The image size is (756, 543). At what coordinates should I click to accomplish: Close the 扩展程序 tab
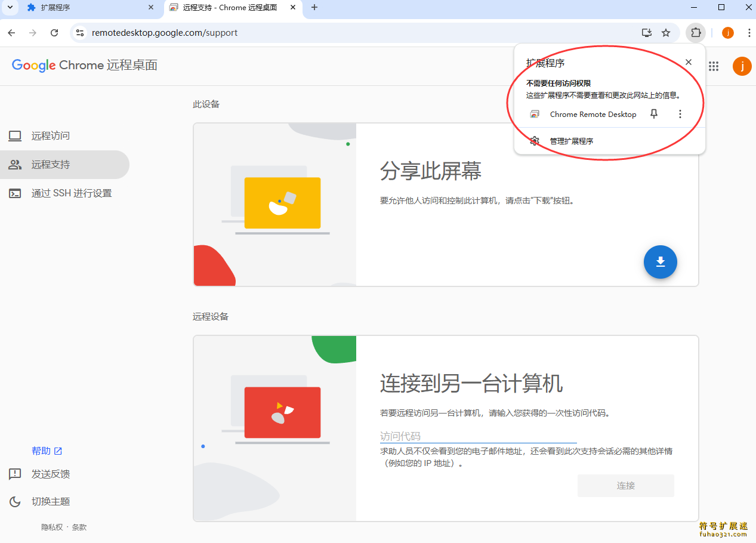[x=151, y=8]
